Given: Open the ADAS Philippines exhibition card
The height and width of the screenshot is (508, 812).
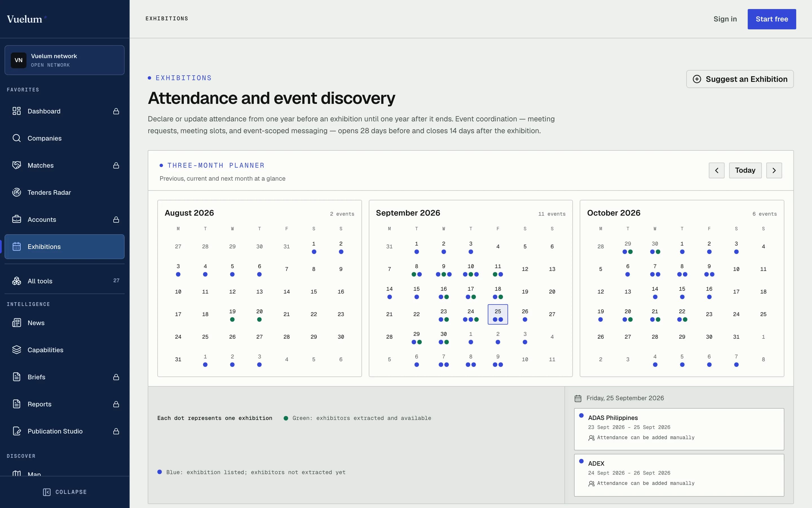Looking at the screenshot, I should pos(679,429).
